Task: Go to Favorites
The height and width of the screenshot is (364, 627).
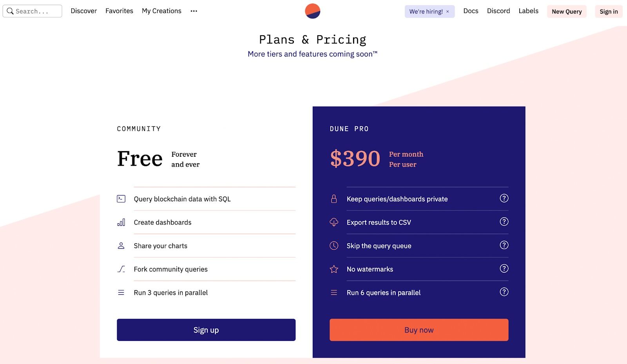Action: point(119,11)
